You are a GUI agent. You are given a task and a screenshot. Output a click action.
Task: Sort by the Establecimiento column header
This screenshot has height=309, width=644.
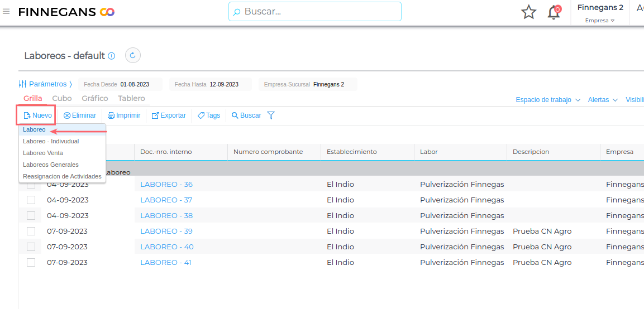pos(367,152)
